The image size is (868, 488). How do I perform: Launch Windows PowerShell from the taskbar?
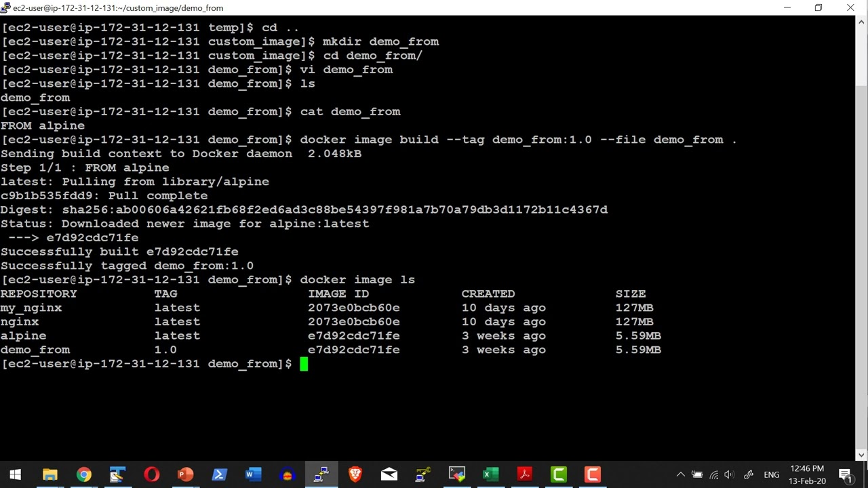click(x=220, y=474)
